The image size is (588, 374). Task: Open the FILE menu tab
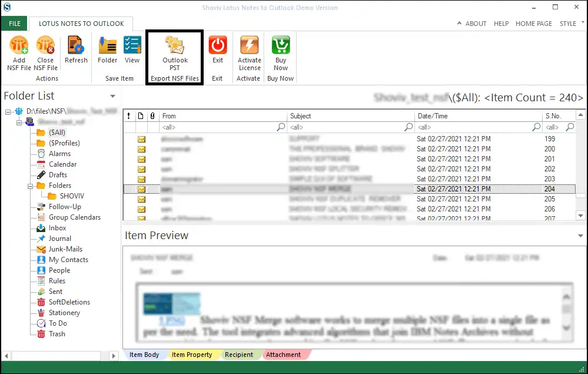pyautogui.click(x=14, y=24)
